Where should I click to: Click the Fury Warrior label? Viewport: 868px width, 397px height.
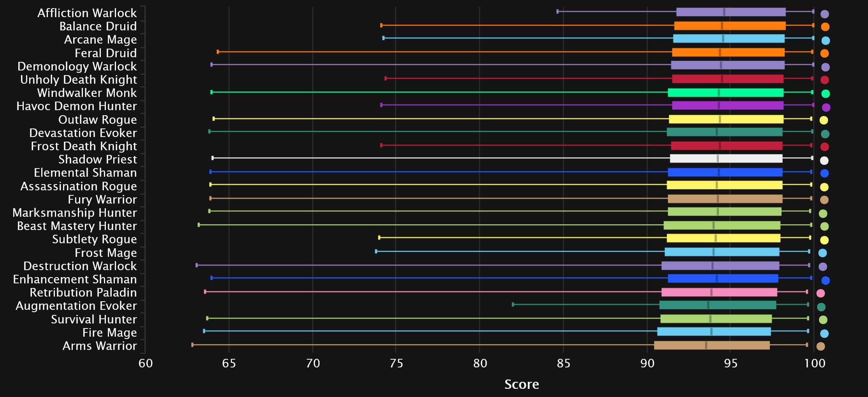102,200
